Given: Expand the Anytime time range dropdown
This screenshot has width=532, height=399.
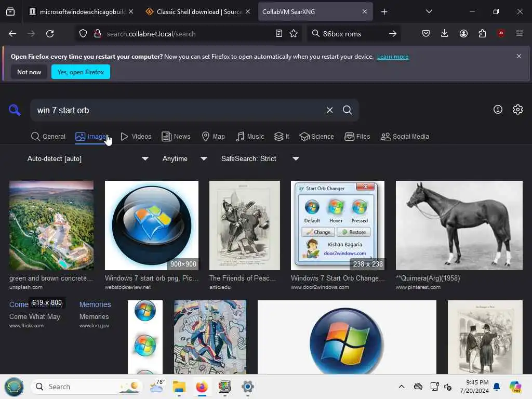Looking at the screenshot, I should click(185, 159).
